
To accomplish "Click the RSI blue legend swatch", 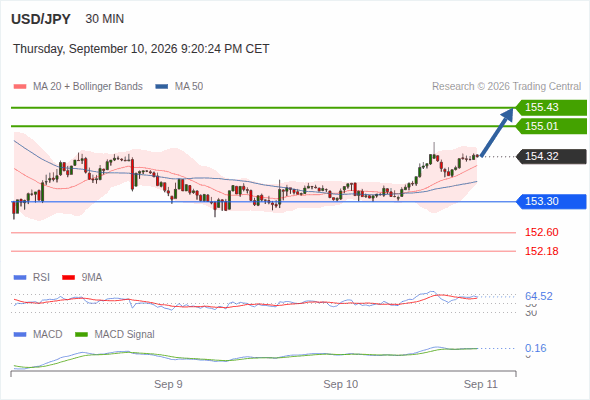I will pos(20,278).
